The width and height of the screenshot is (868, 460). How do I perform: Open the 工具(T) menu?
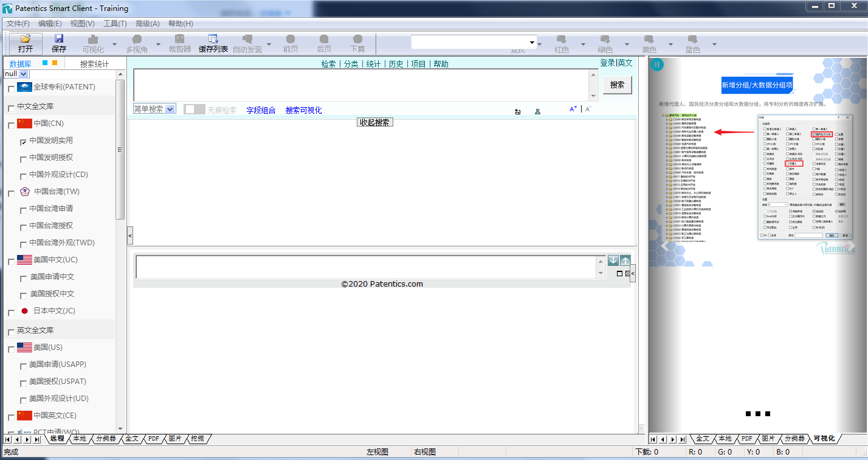coord(115,24)
